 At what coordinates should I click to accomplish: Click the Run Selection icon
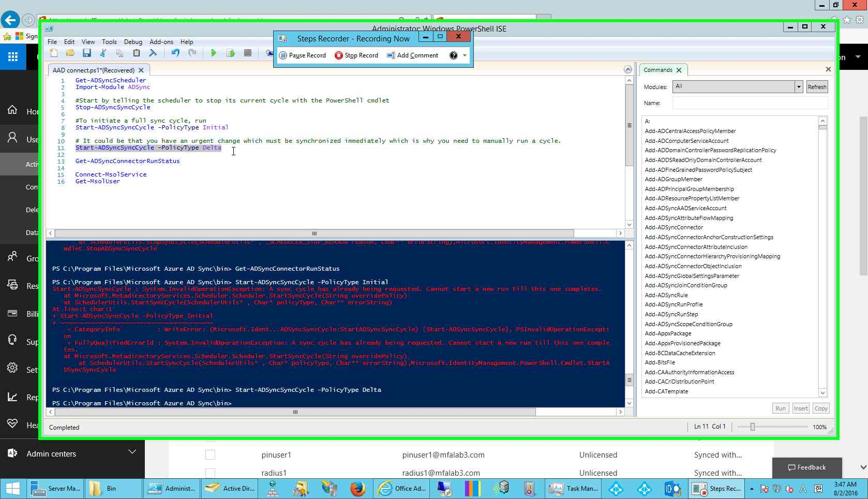pyautogui.click(x=231, y=53)
